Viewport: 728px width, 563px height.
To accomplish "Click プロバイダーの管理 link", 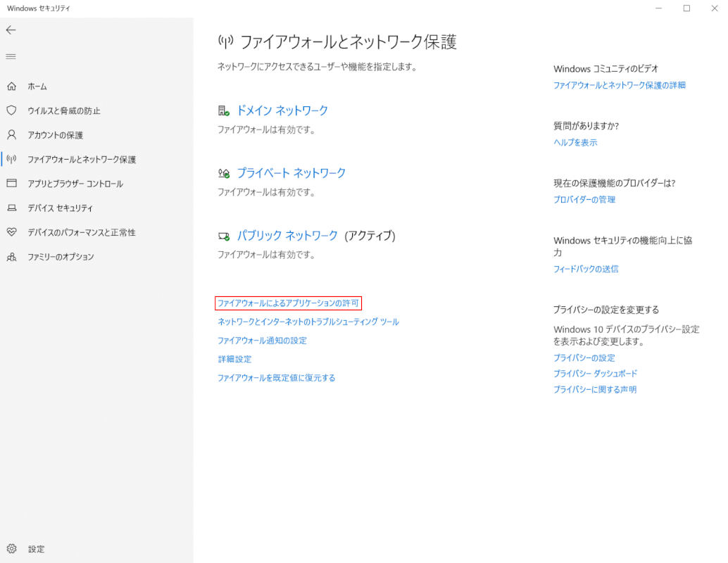I will [583, 199].
